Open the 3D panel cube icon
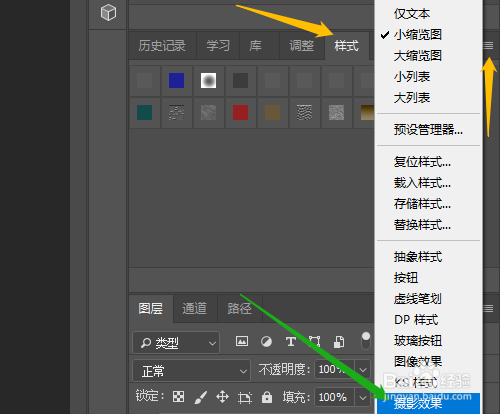The height and width of the screenshot is (414, 500). click(108, 13)
